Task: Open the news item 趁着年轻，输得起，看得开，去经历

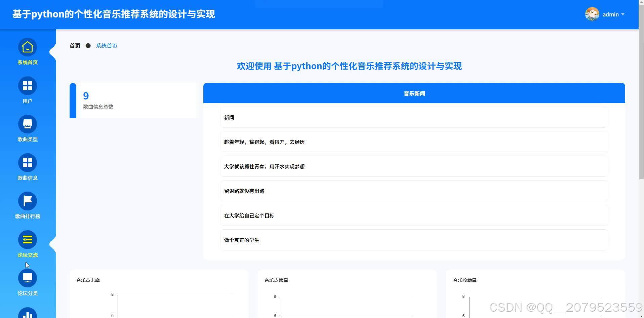Action: 413,142
